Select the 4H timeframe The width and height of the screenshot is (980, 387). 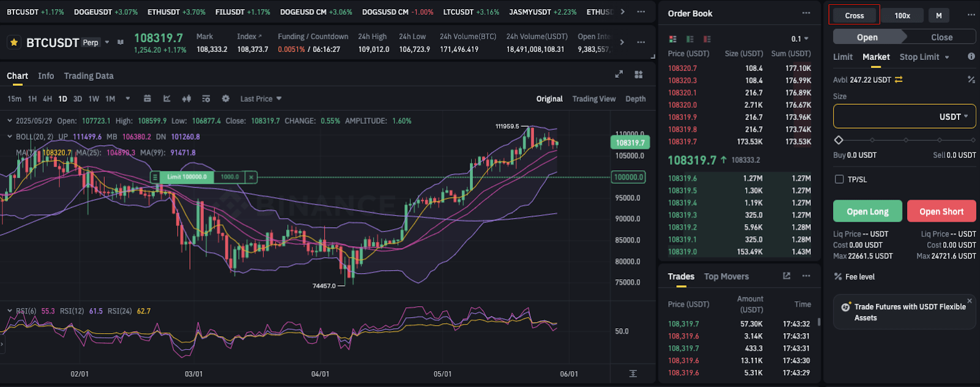pos(47,99)
